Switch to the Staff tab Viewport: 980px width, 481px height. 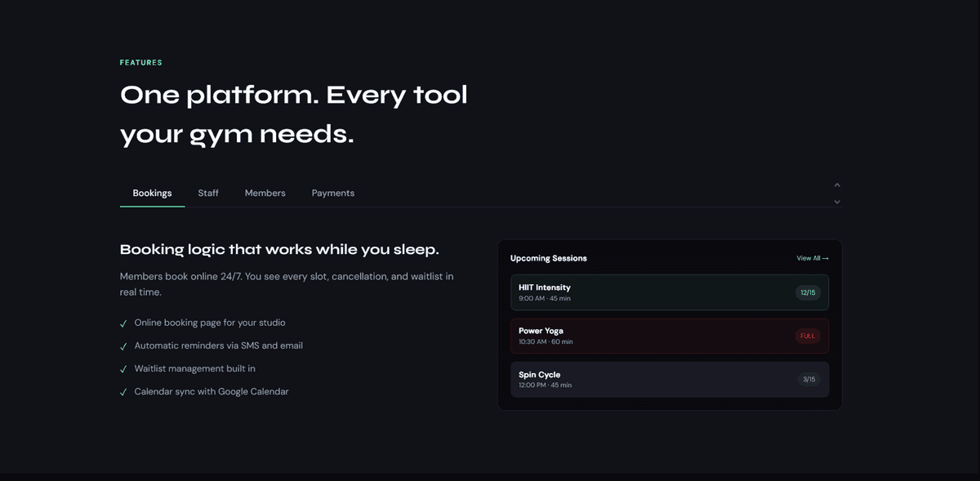coord(208,193)
